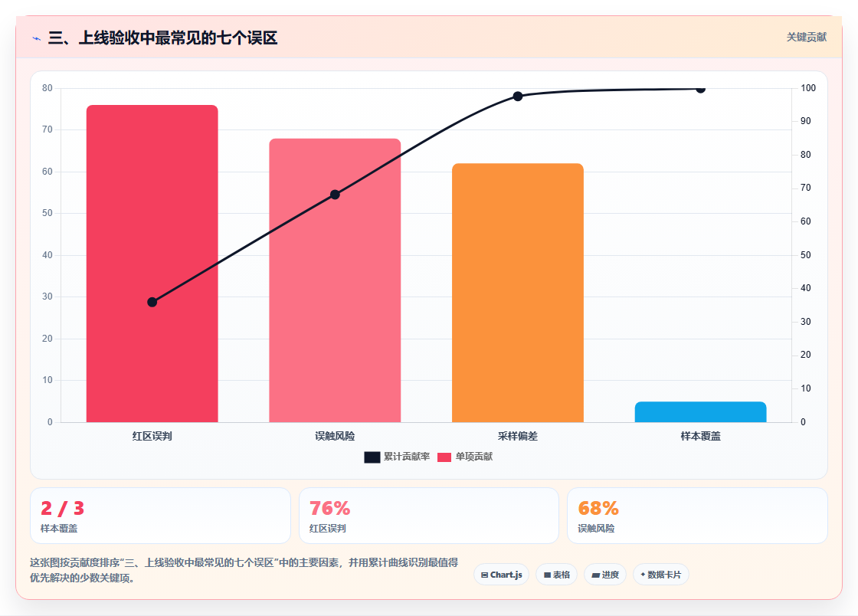Click the right axis value 50
The image size is (858, 616).
click(805, 255)
